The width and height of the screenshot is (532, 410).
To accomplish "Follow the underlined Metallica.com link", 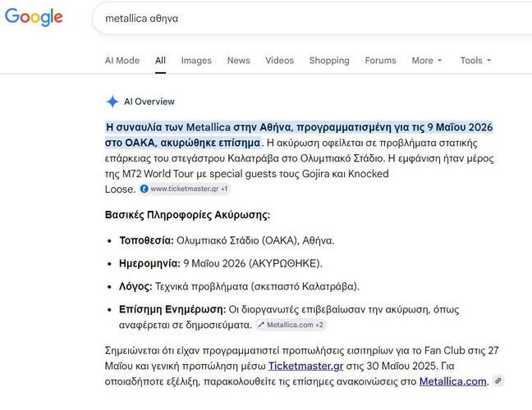I will [x=452, y=381].
